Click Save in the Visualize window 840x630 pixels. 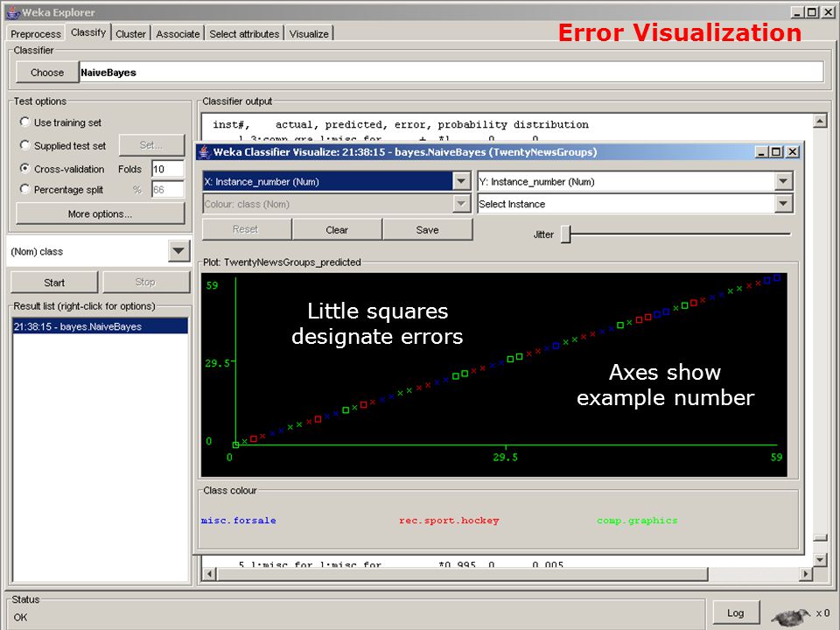[428, 229]
